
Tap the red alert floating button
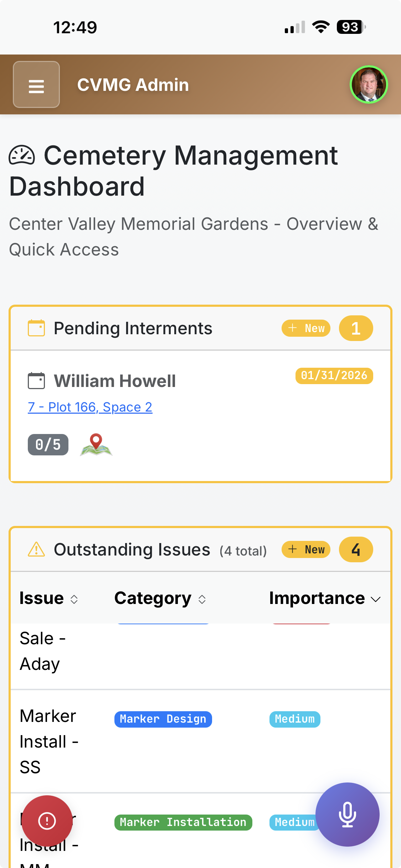click(47, 821)
